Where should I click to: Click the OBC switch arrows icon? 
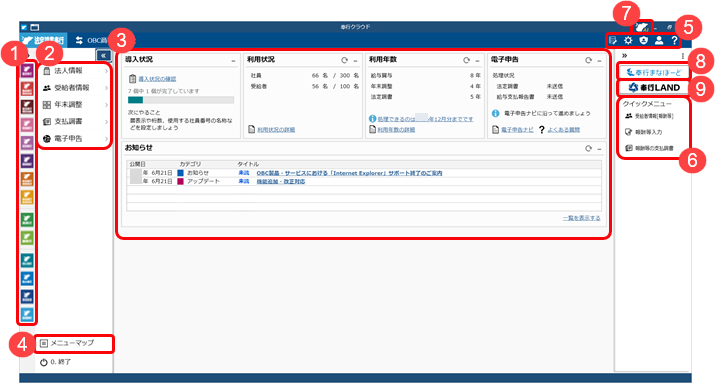(79, 40)
